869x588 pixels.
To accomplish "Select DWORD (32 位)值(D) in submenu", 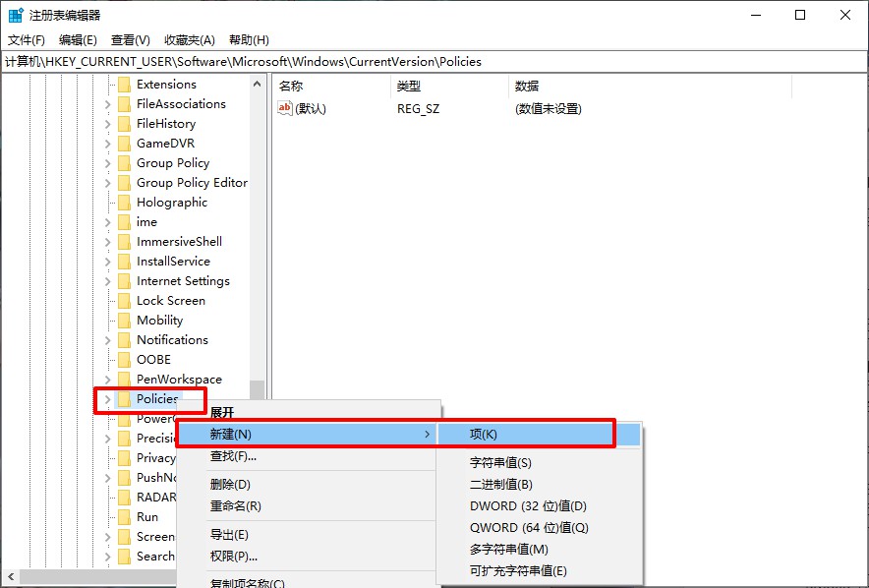I will 528,506.
